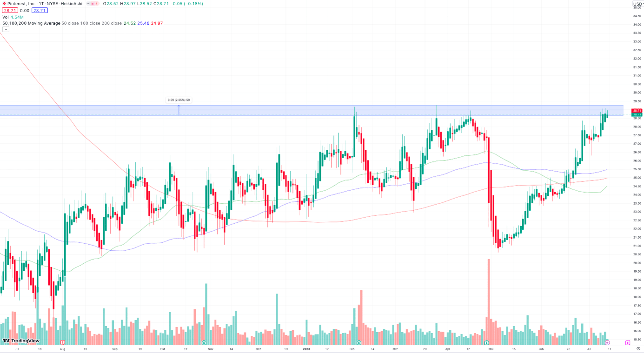Click the earnings E marker near November

pos(205,342)
